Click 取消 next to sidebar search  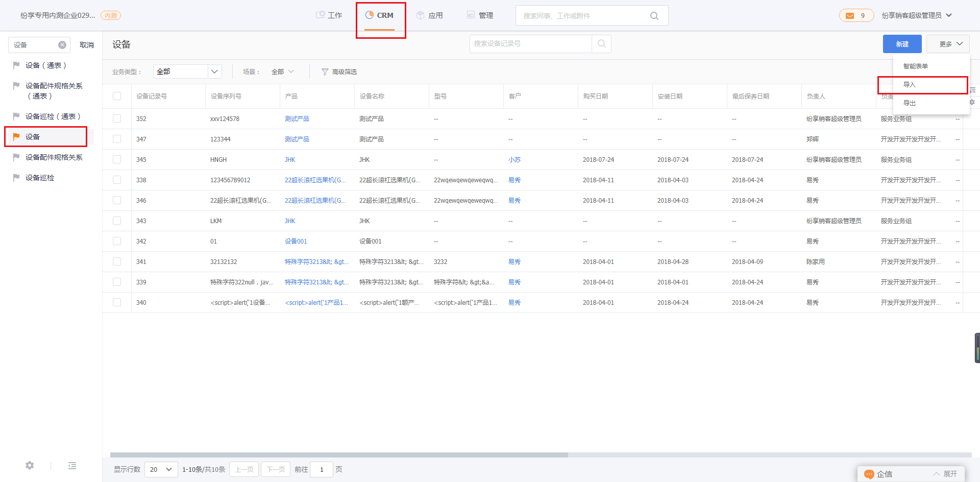point(87,45)
